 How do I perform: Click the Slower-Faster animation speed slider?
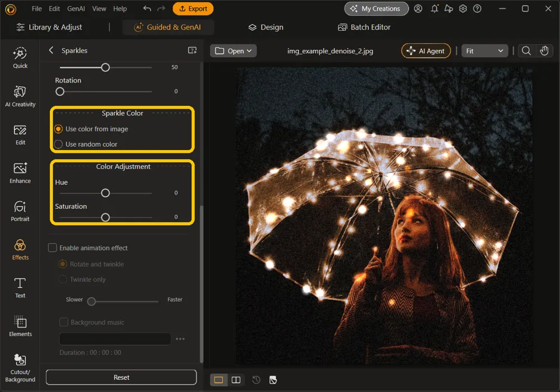tap(123, 301)
